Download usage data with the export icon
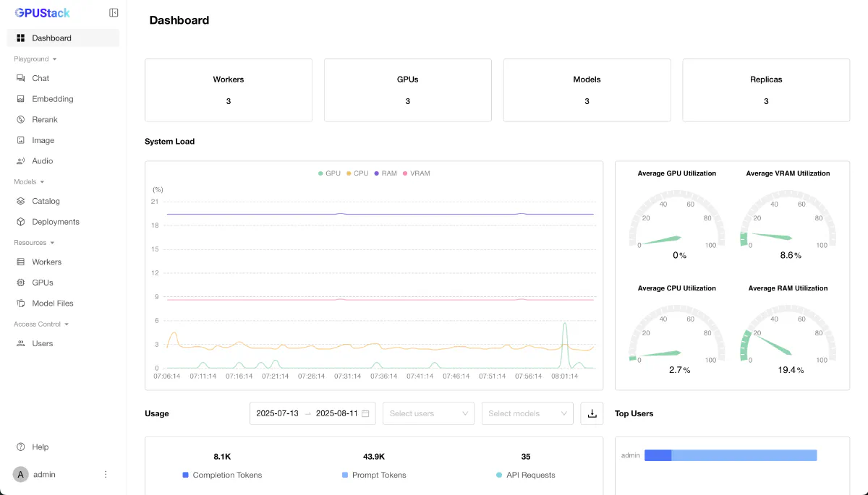The width and height of the screenshot is (868, 495). click(592, 413)
